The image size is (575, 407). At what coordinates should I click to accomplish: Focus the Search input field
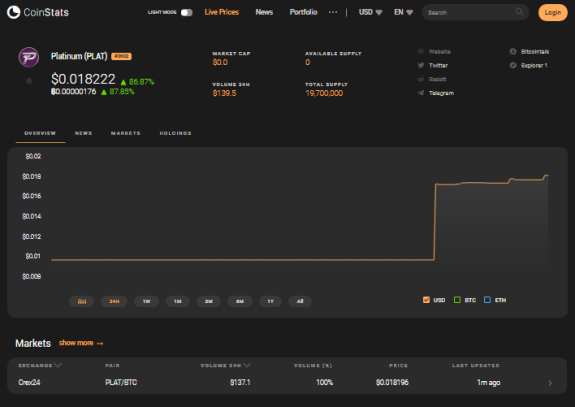point(475,12)
